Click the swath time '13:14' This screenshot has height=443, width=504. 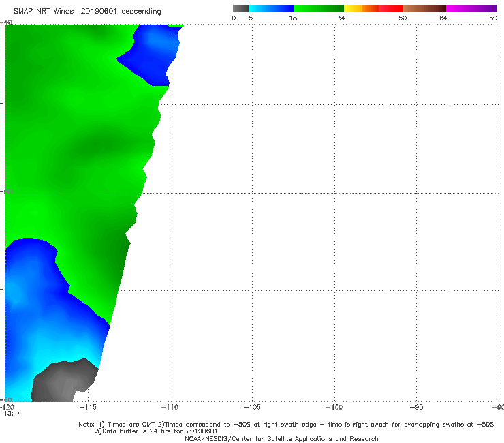13,414
